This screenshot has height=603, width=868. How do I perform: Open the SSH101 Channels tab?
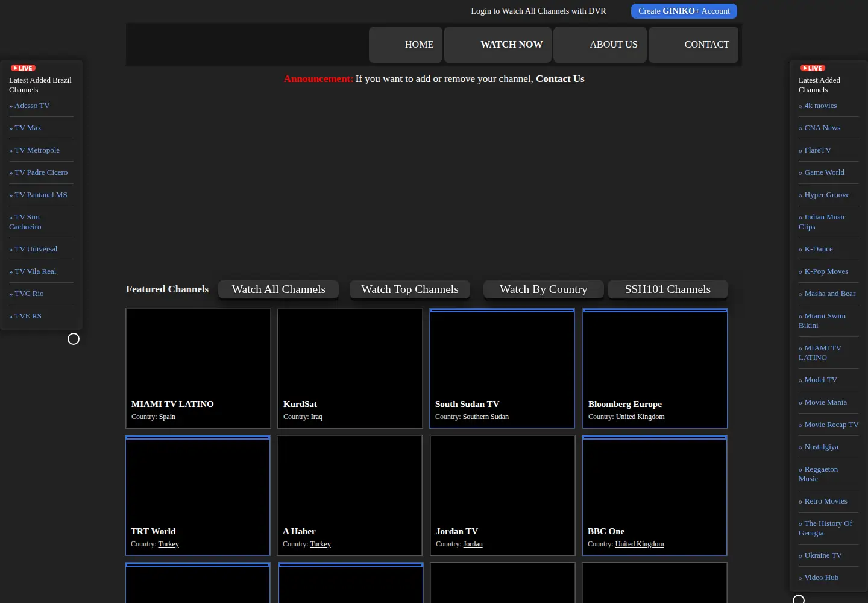[x=668, y=289]
